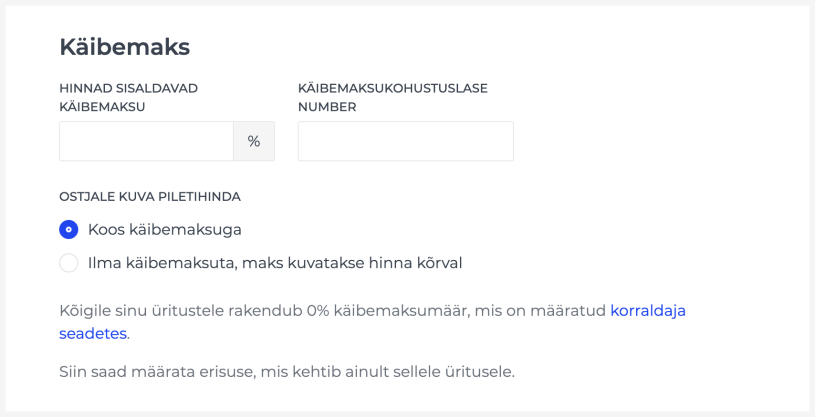Click the 'Hinnad sisaldavad käibemaksu' field label
The width and height of the screenshot is (815, 417).
(x=128, y=97)
